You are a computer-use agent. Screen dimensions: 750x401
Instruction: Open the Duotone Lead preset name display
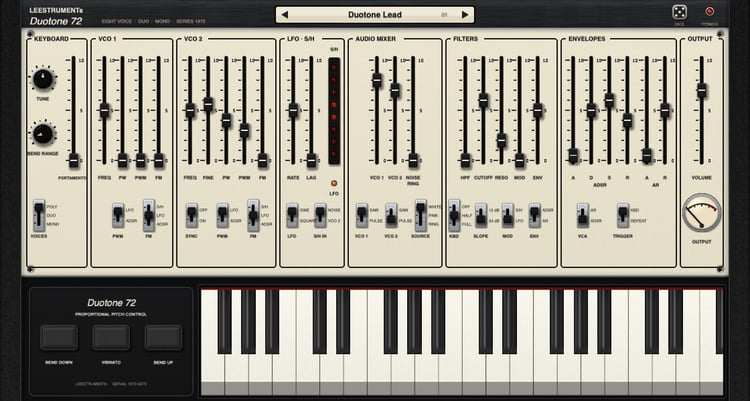pos(375,15)
